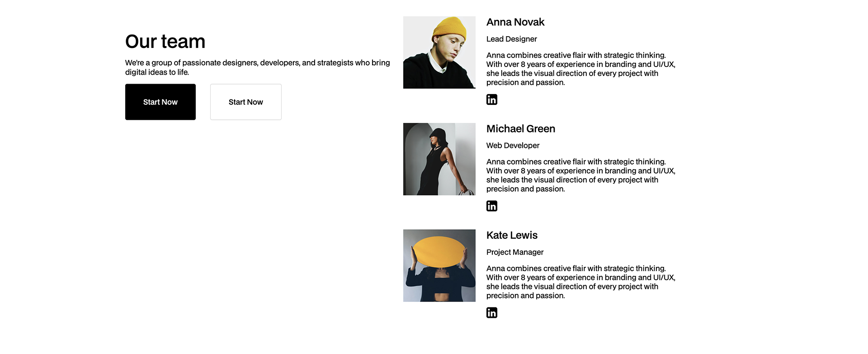The image size is (868, 354).
Task: Select the Project Manager role label
Action: click(514, 252)
